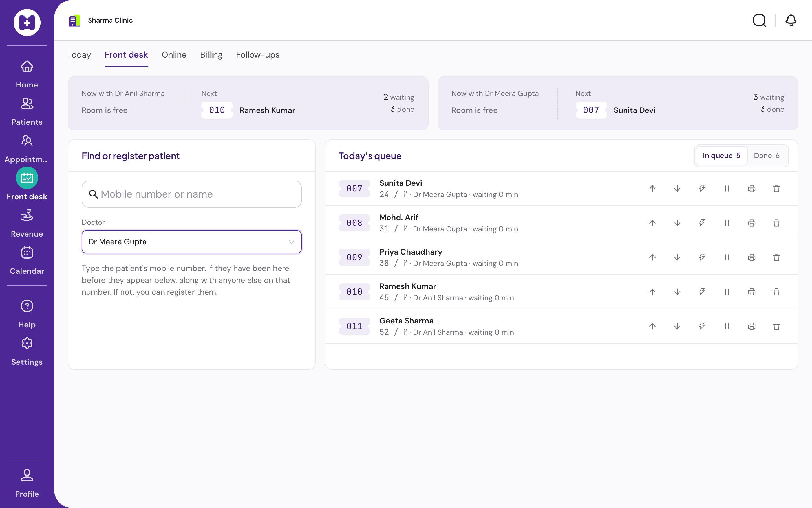The height and width of the screenshot is (508, 812).
Task: Open Help in the sidebar
Action: pyautogui.click(x=27, y=314)
